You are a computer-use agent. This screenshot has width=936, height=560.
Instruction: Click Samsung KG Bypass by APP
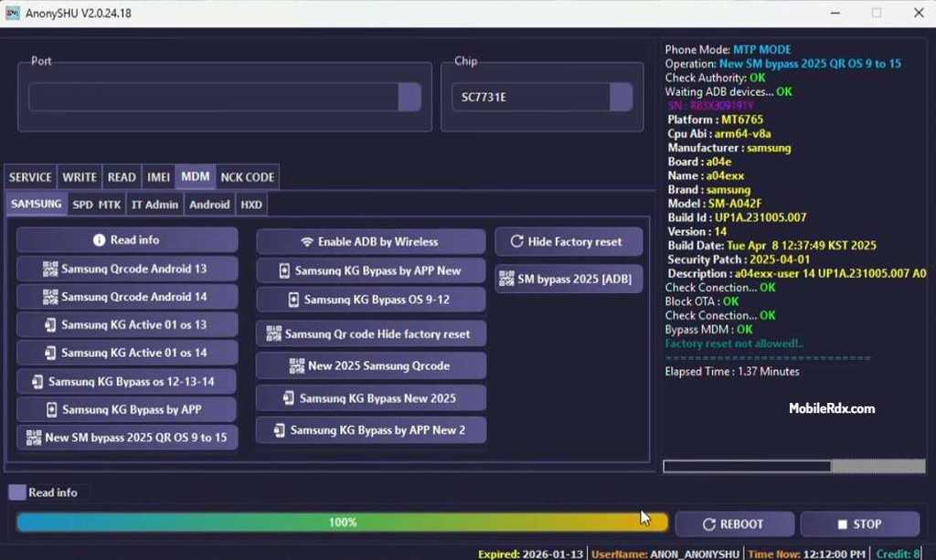127,409
